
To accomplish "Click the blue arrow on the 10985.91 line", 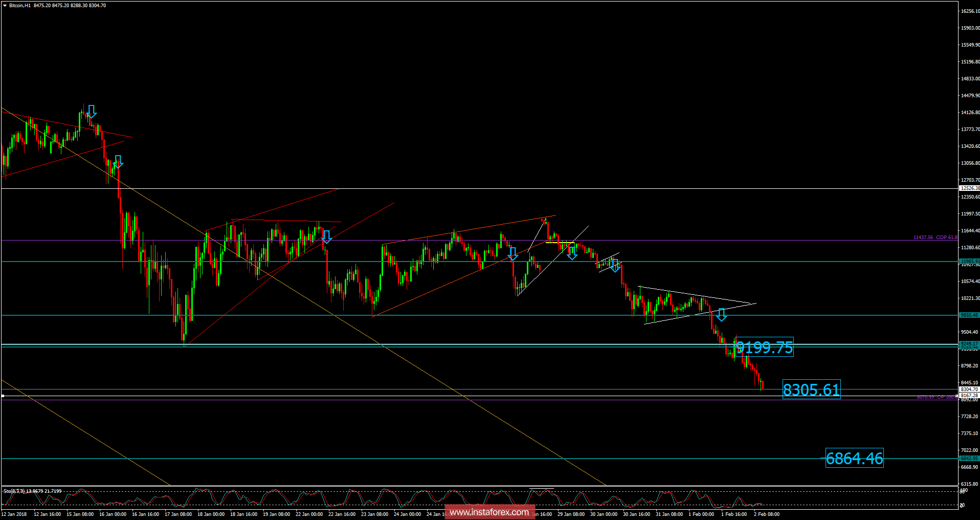I will coord(615,266).
